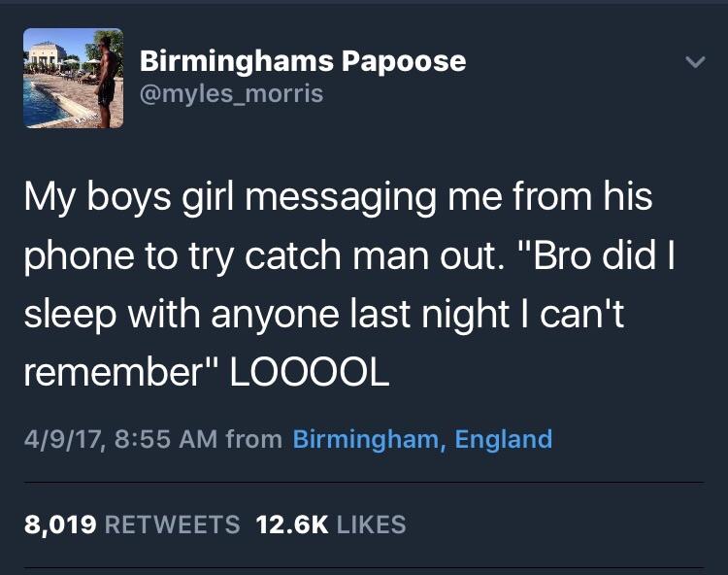Select the @myles_morris handle

coord(231,94)
